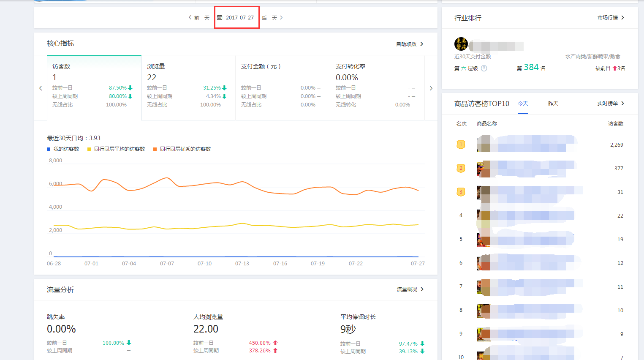Click the calendar icon beside 2017-07-27
This screenshot has width=644, height=360.
pyautogui.click(x=220, y=18)
